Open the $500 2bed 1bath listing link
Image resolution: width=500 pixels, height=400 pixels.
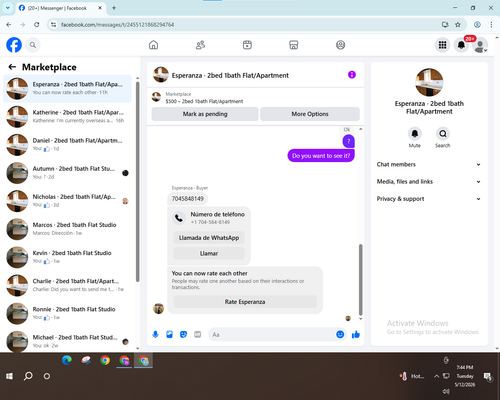[204, 101]
